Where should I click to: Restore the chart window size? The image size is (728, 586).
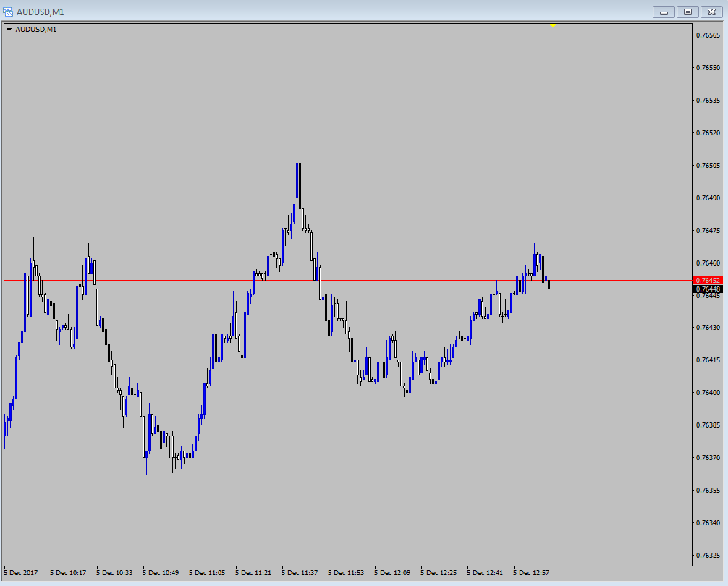[x=687, y=12]
